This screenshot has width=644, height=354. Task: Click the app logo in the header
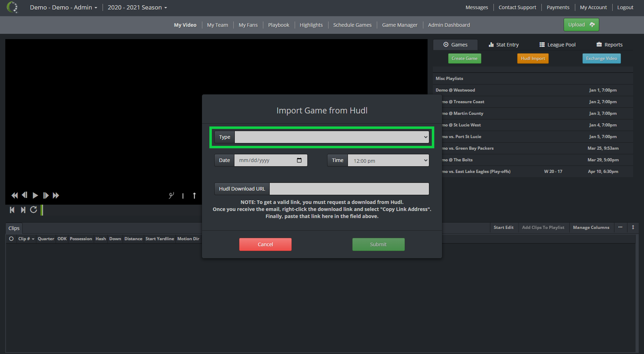12,7
